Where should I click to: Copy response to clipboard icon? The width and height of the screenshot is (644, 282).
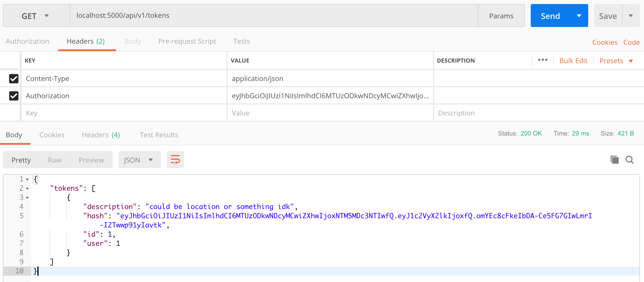614,160
